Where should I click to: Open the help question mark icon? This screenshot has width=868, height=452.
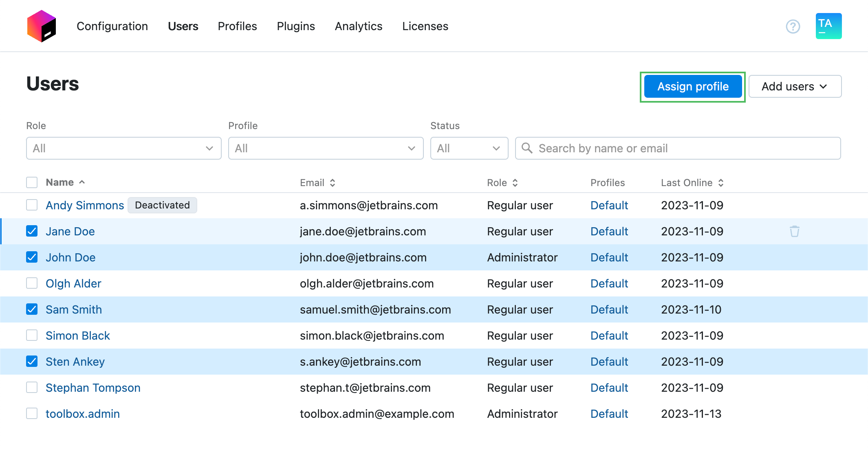pyautogui.click(x=792, y=26)
